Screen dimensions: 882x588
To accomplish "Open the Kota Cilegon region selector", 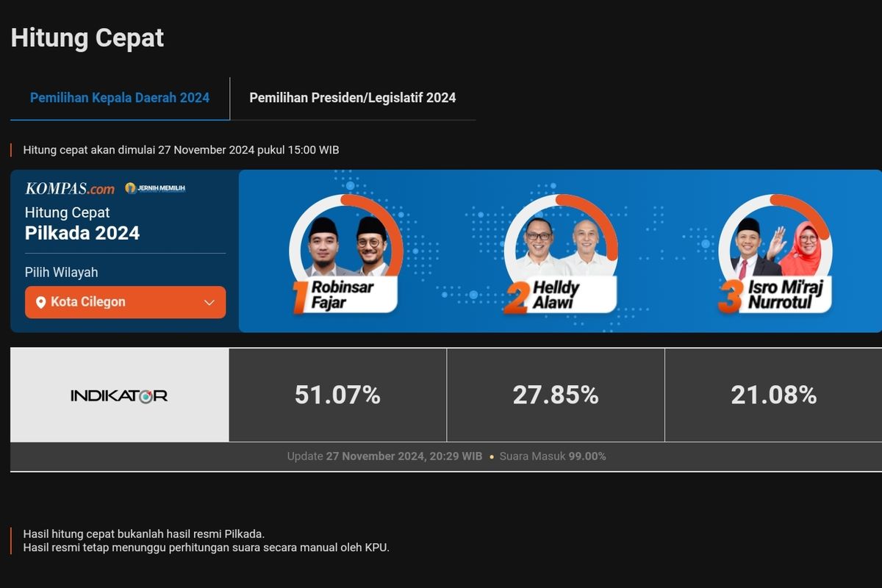I will [x=125, y=302].
